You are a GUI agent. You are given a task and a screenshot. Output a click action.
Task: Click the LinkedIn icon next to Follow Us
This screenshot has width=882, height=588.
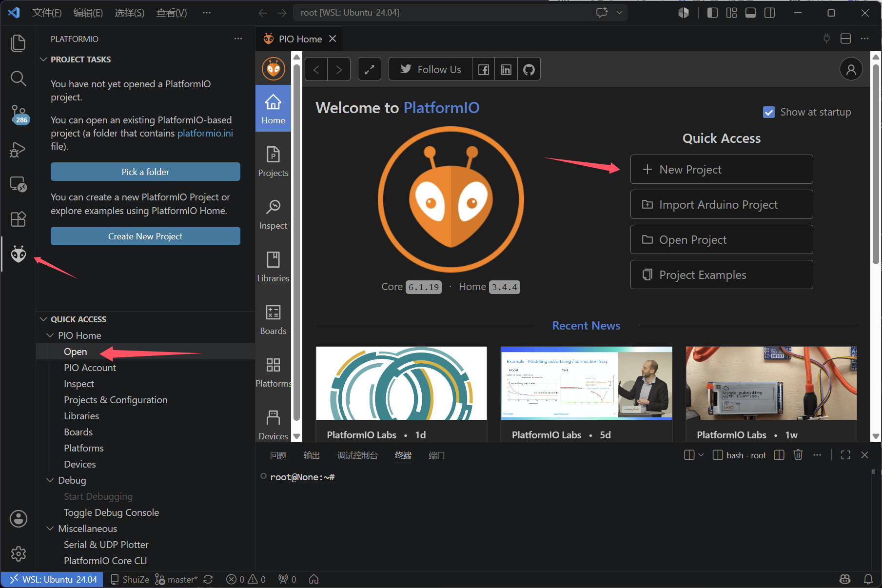(x=506, y=69)
